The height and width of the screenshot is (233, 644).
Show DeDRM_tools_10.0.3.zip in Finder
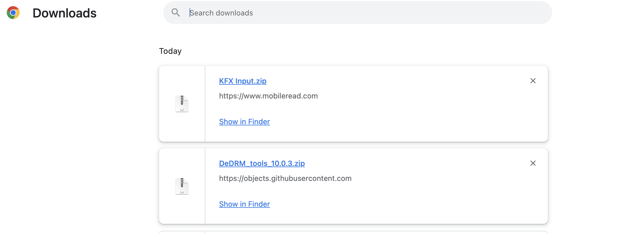[244, 204]
